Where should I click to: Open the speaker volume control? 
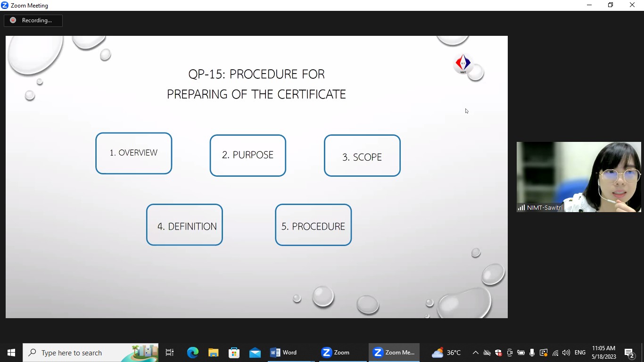(x=566, y=353)
